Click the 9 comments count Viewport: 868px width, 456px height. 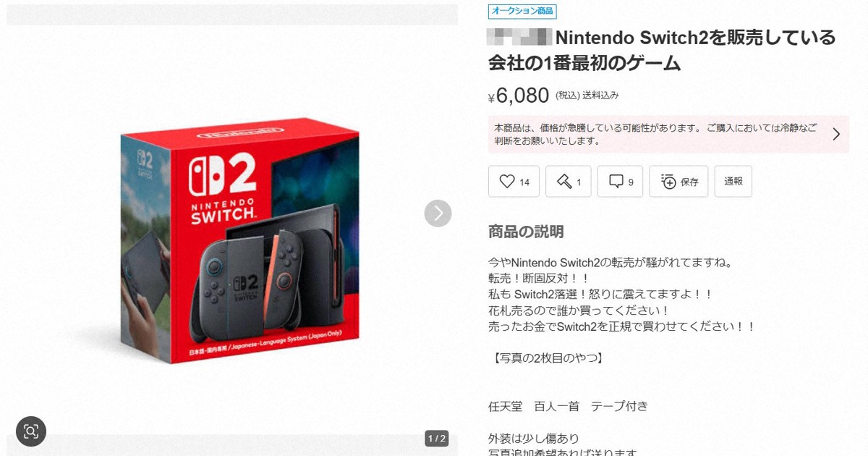[631, 182]
